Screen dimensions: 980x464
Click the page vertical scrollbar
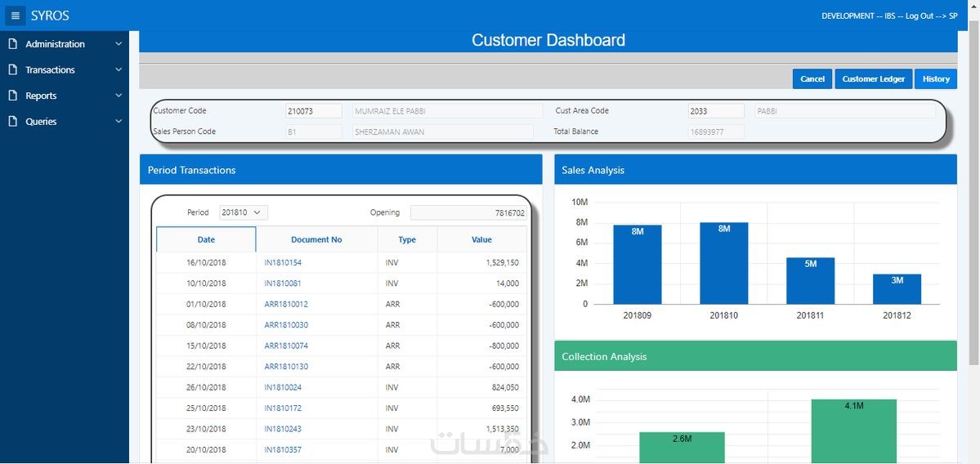click(x=973, y=194)
